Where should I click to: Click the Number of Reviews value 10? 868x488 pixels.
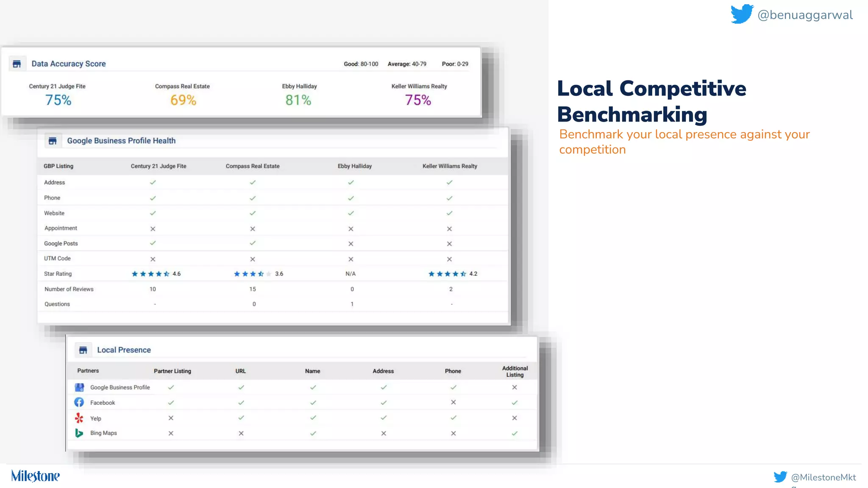153,289
